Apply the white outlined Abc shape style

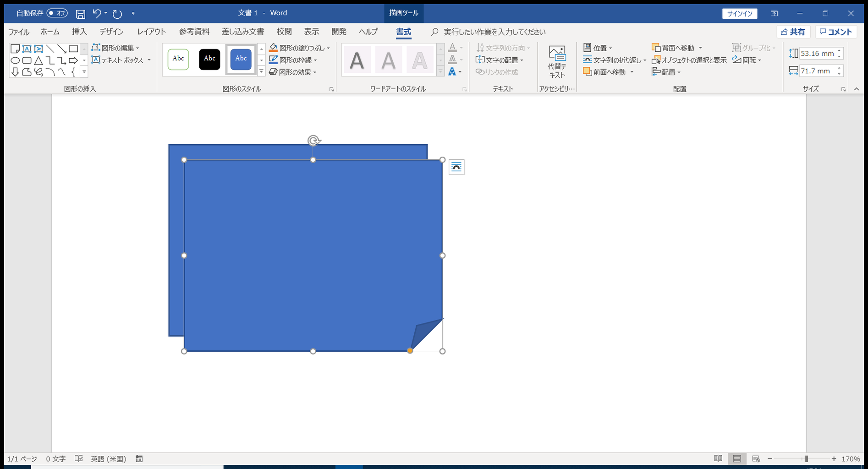click(178, 59)
